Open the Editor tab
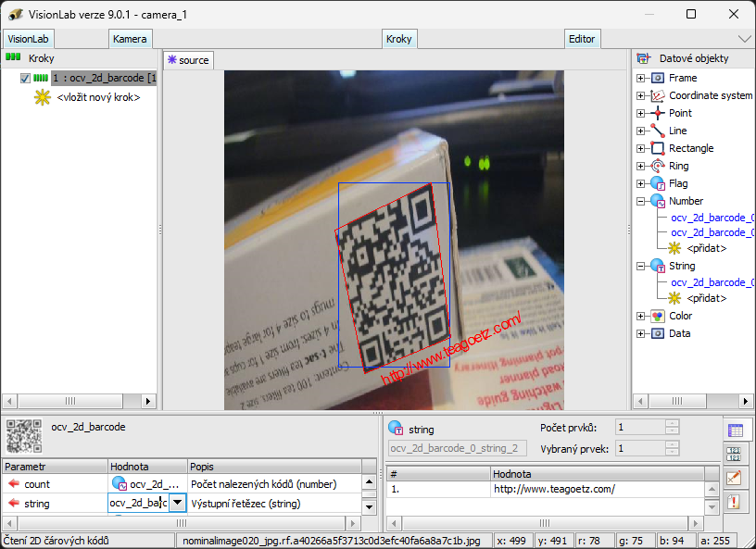This screenshot has width=756, height=549. [x=582, y=39]
